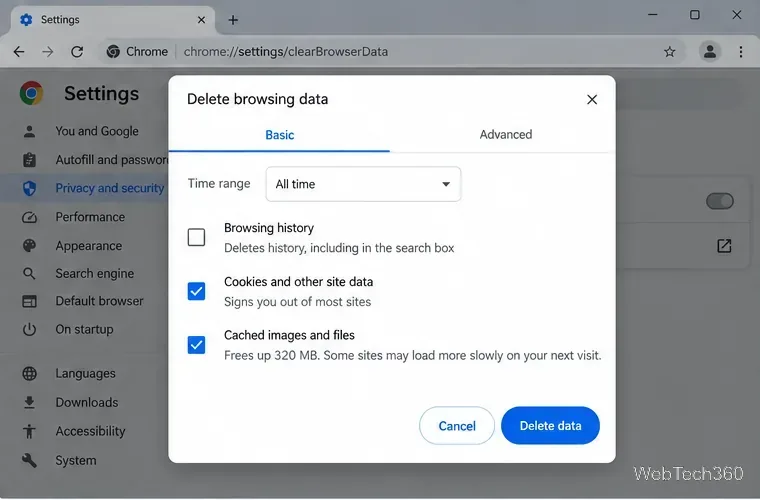Click the forward navigation arrow
Screen dimensions: 760x500
(48, 51)
